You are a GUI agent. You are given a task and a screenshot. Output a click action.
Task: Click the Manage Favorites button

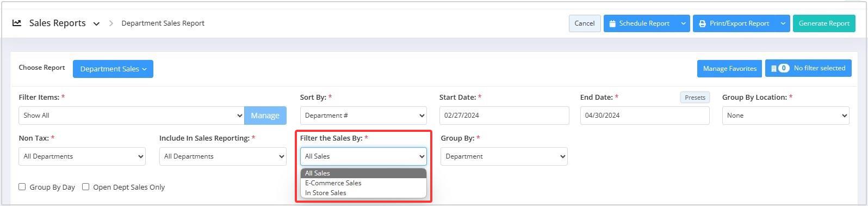pos(729,69)
